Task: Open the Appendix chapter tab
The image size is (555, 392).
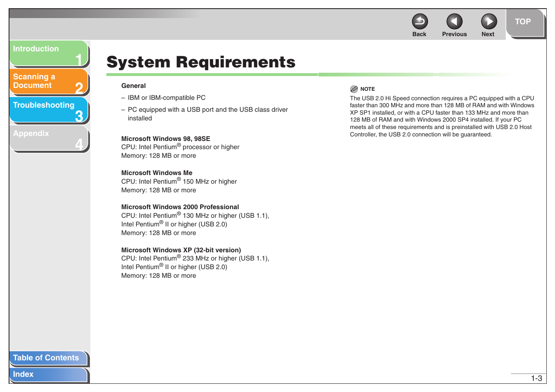Action: 49,138
